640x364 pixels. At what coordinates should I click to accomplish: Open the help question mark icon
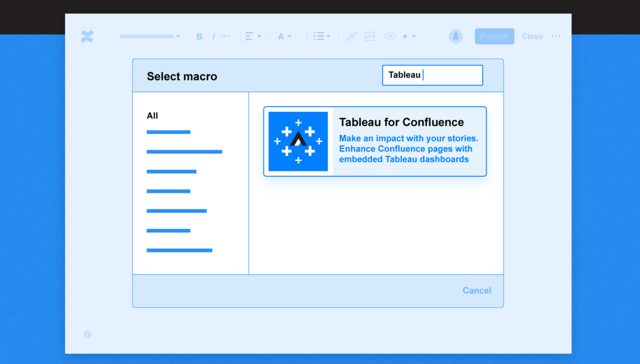(87, 334)
